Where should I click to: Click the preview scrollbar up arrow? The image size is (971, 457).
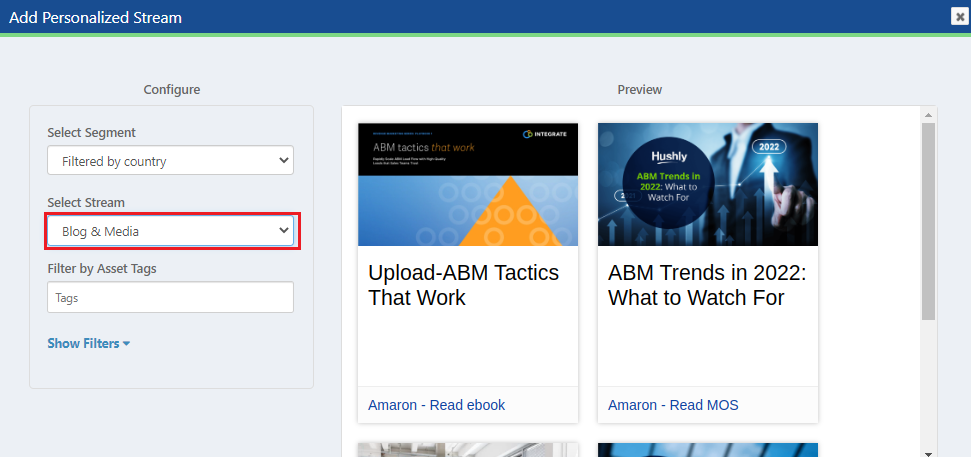point(928,115)
